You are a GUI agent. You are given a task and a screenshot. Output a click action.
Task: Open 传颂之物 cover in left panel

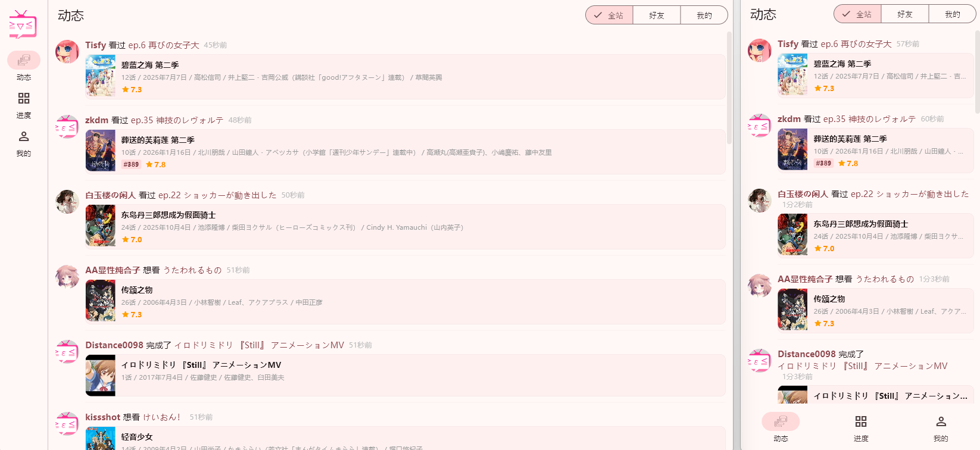coord(101,301)
